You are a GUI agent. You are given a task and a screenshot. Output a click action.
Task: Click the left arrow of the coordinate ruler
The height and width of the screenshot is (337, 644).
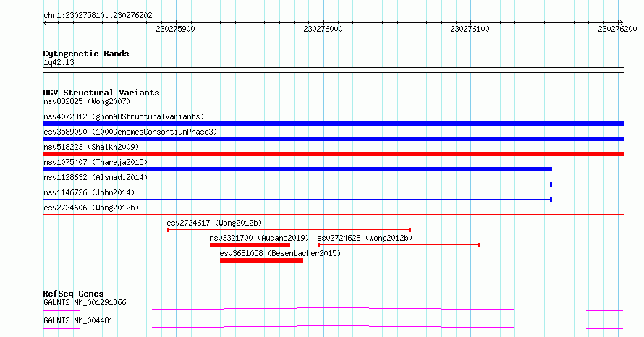point(45,23)
